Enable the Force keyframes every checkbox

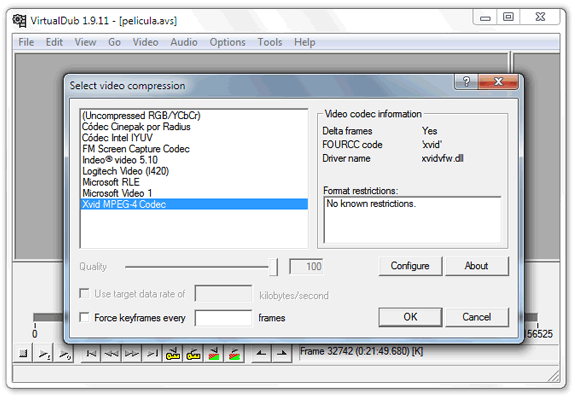(84, 317)
